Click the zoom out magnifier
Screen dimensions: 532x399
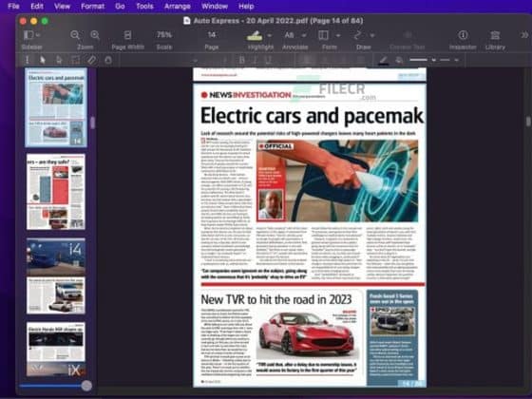tap(75, 35)
